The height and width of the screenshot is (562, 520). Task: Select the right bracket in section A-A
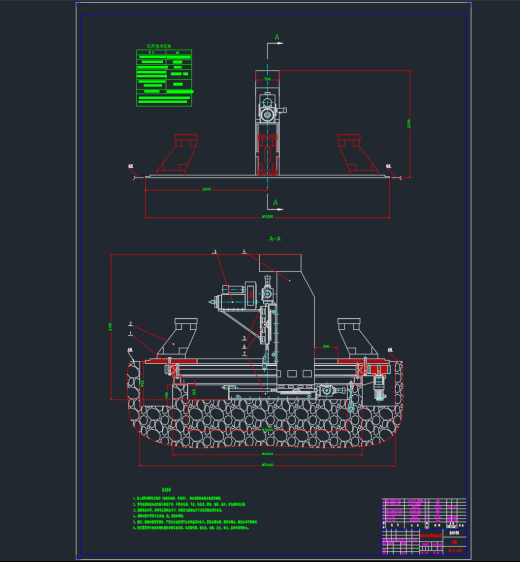point(357,338)
